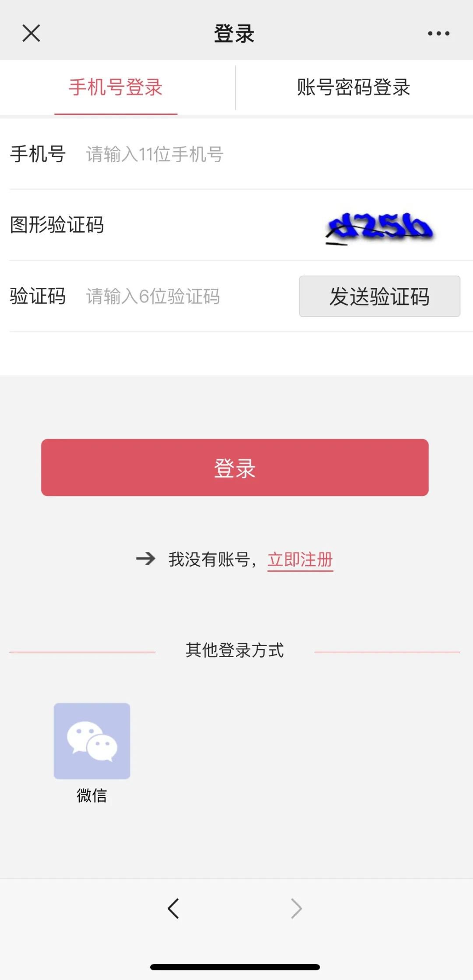This screenshot has width=473, height=980.
Task: Open the 立即注册 link
Action: click(300, 559)
